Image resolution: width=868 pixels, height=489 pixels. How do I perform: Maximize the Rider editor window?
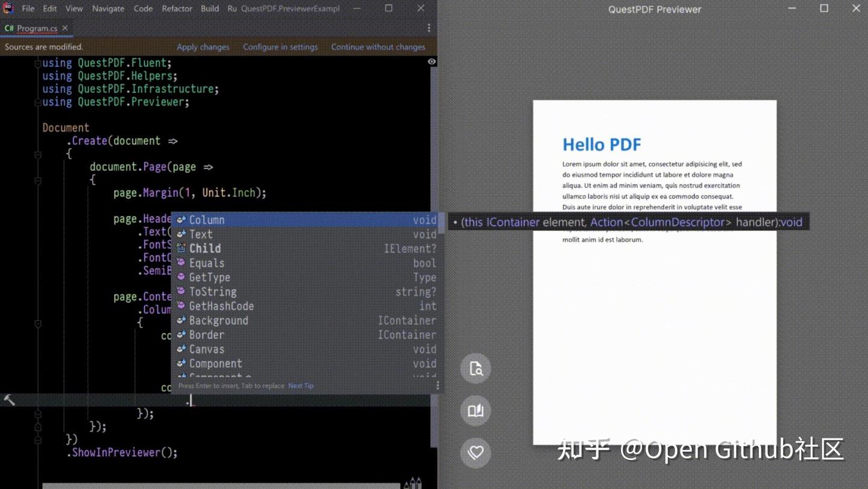(x=389, y=8)
